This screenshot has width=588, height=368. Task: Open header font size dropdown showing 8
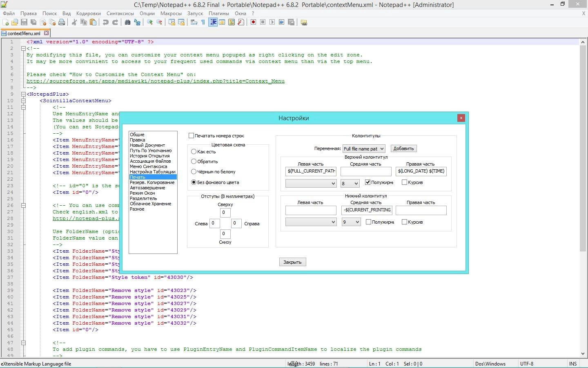[350, 184]
